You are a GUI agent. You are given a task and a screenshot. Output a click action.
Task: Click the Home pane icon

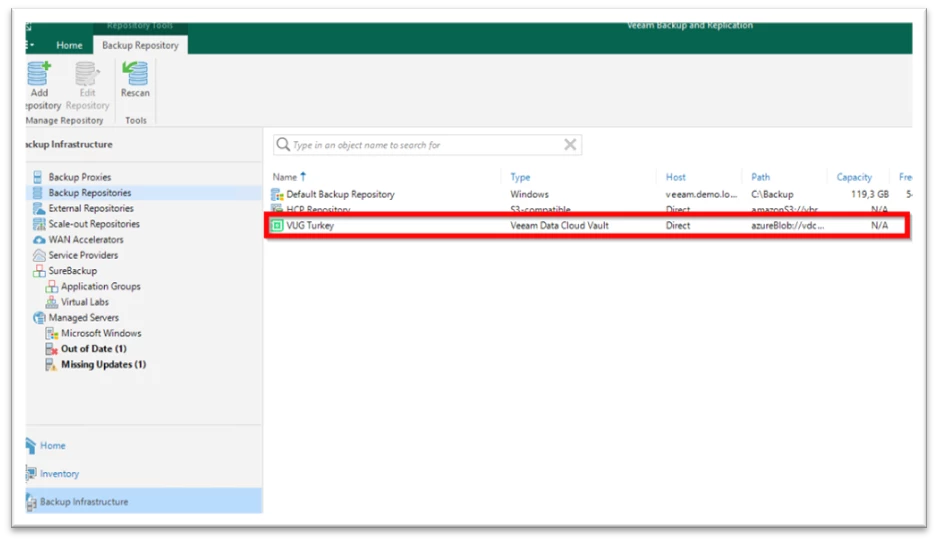[31, 445]
